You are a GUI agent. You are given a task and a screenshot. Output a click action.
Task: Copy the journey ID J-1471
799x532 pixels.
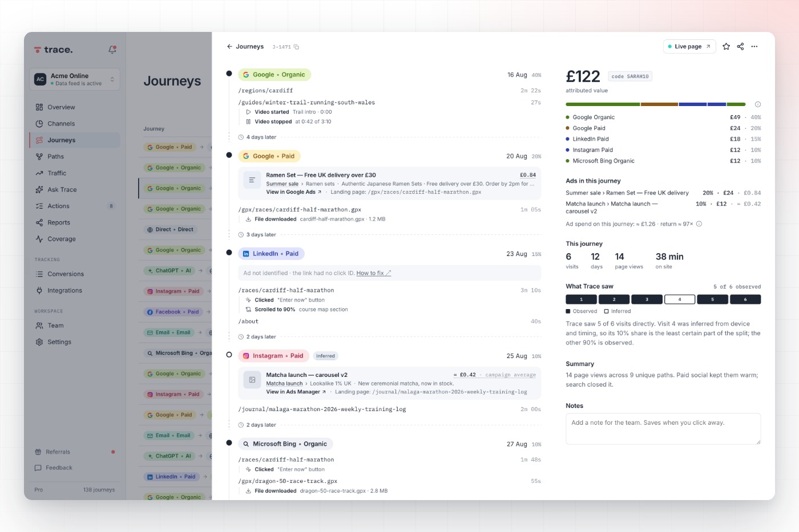pyautogui.click(x=296, y=47)
